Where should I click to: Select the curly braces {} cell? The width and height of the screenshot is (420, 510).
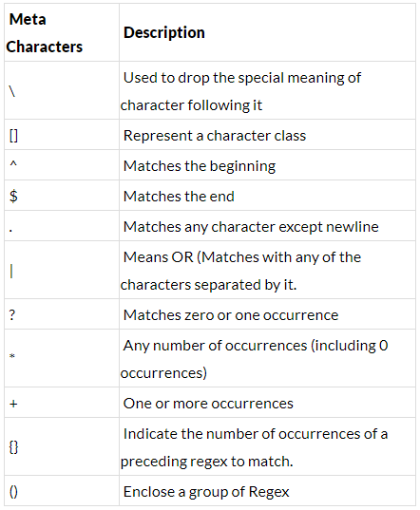point(62,447)
